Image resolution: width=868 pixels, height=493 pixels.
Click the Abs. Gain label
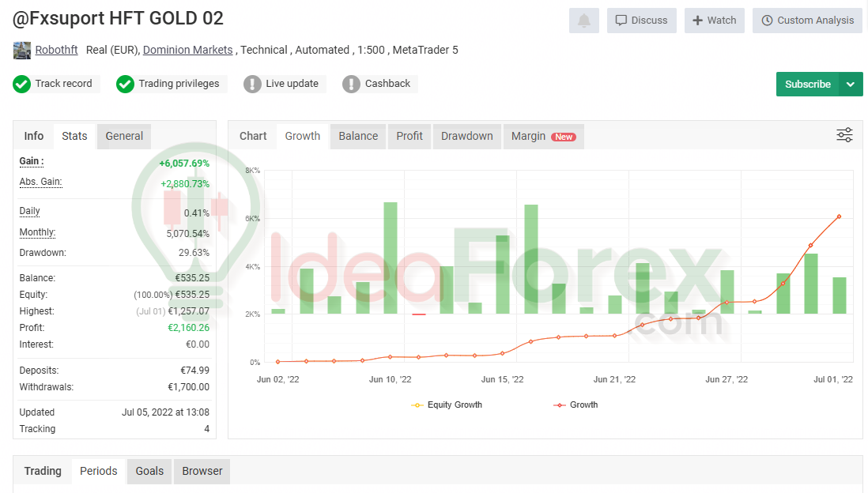40,182
